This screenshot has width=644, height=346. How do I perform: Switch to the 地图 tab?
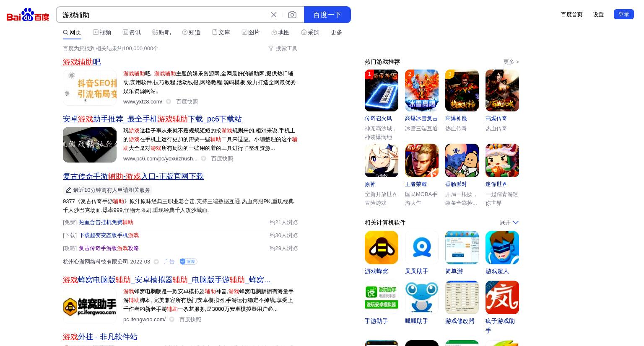(x=280, y=32)
